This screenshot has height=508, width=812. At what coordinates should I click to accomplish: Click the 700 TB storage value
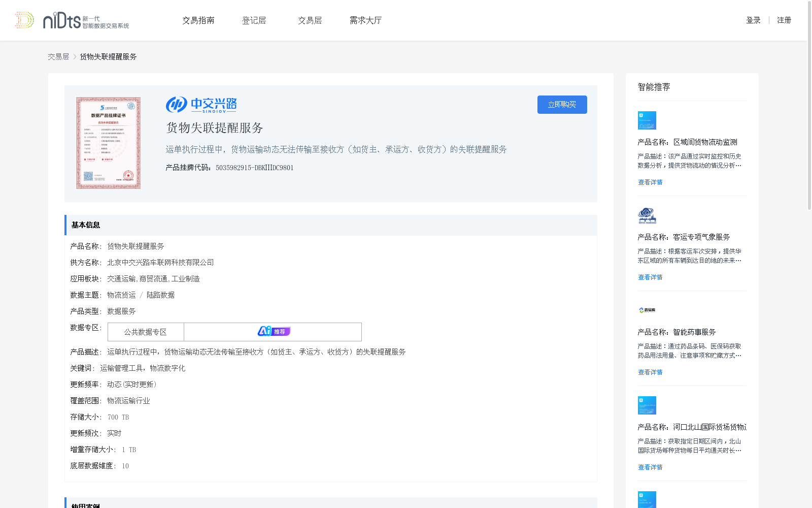click(x=118, y=417)
